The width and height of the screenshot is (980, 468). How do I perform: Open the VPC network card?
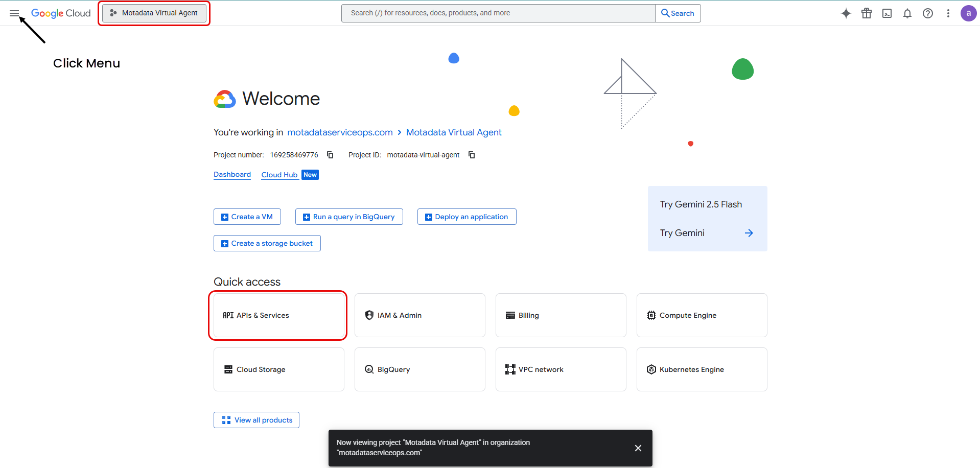pos(560,369)
